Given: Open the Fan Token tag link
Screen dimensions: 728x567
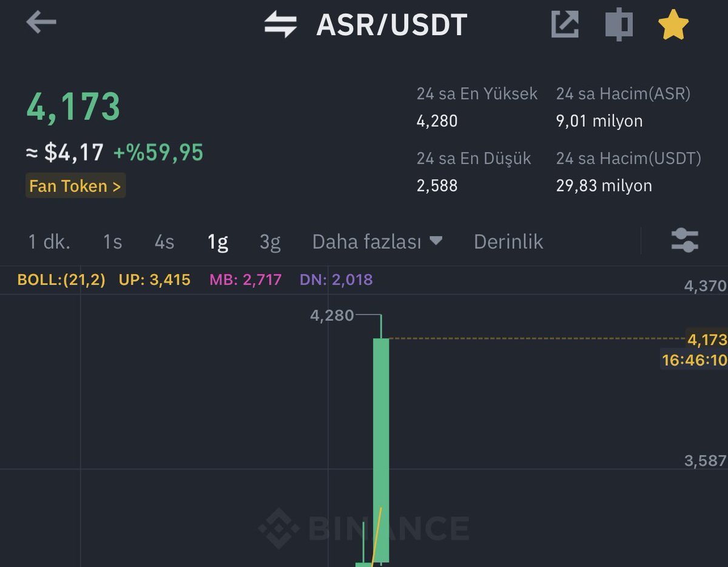Looking at the screenshot, I should click(75, 186).
